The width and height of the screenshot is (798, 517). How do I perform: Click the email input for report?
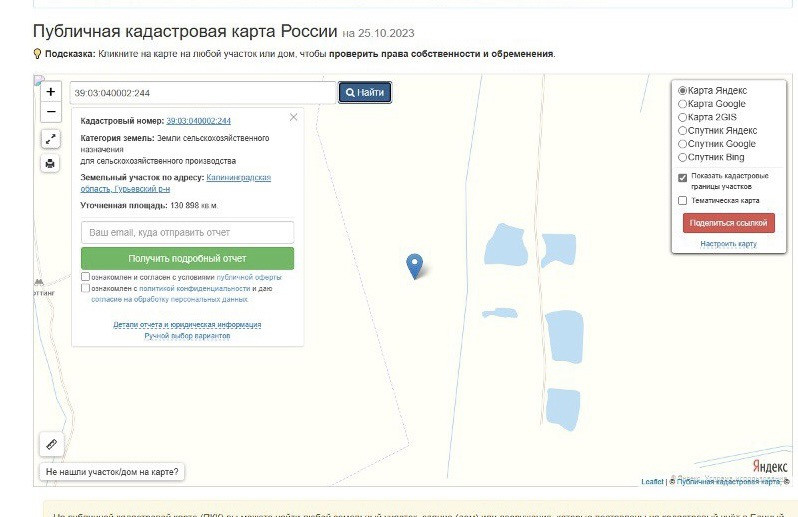187,232
